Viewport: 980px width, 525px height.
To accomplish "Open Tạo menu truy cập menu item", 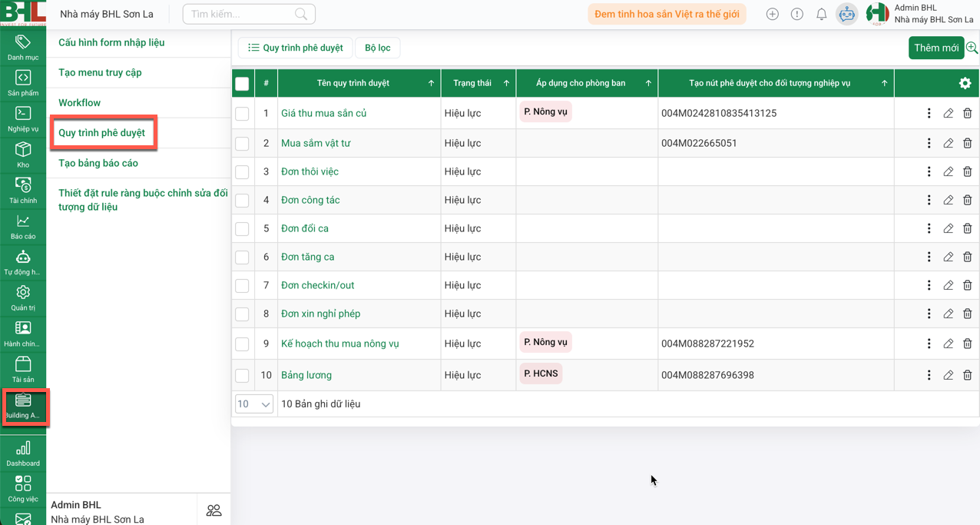I will tap(100, 72).
